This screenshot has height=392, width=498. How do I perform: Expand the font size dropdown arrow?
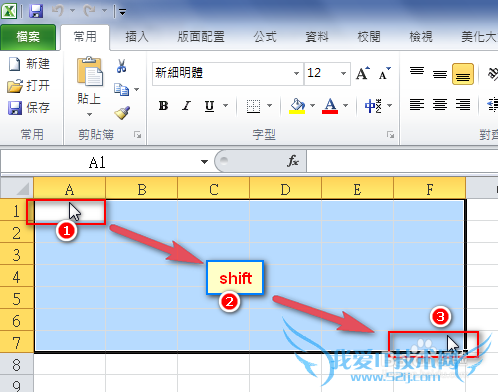tap(343, 73)
